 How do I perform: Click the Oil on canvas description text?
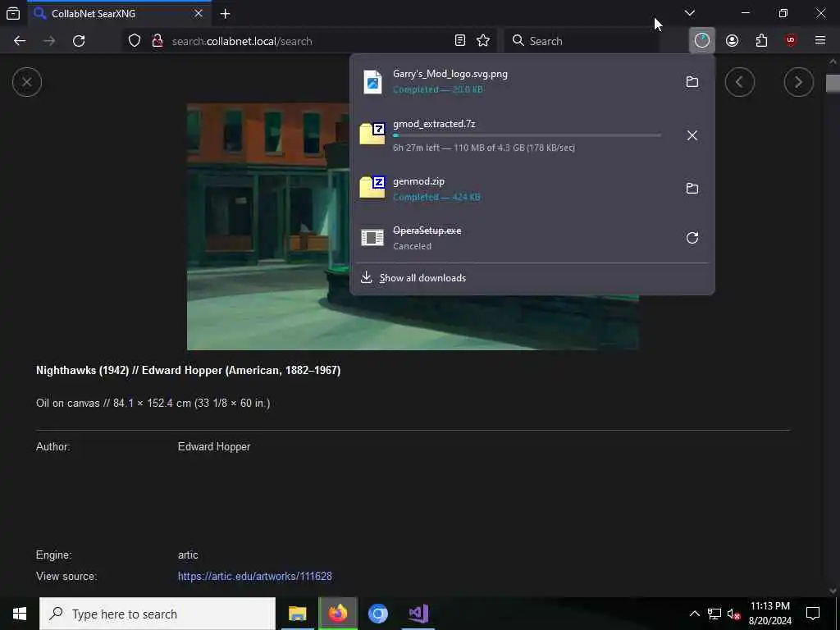coord(153,403)
